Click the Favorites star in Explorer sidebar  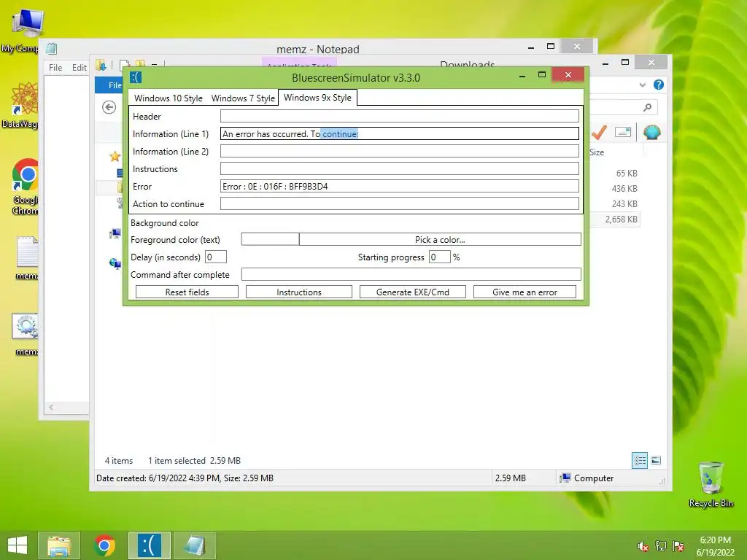115,156
